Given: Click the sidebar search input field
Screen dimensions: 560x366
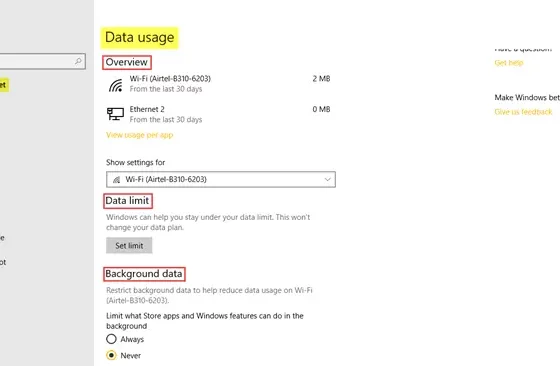Looking at the screenshot, I should [39, 61].
